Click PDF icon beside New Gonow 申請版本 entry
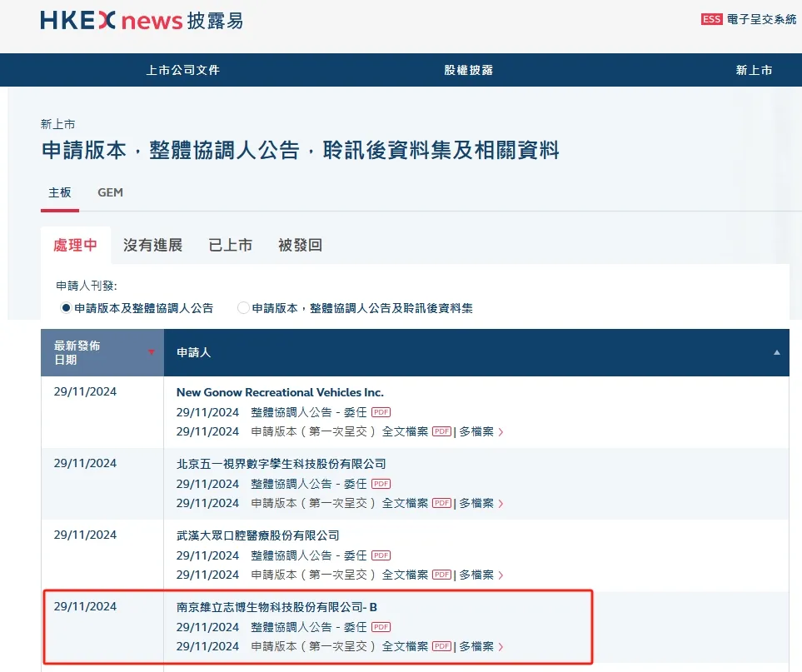This screenshot has width=802, height=672. pyautogui.click(x=441, y=431)
